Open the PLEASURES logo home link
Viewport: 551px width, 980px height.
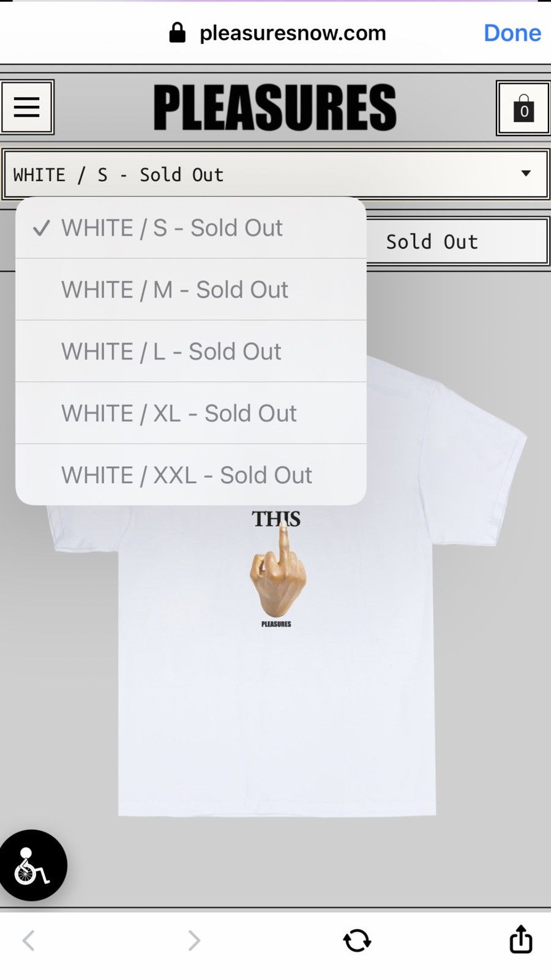click(x=275, y=108)
